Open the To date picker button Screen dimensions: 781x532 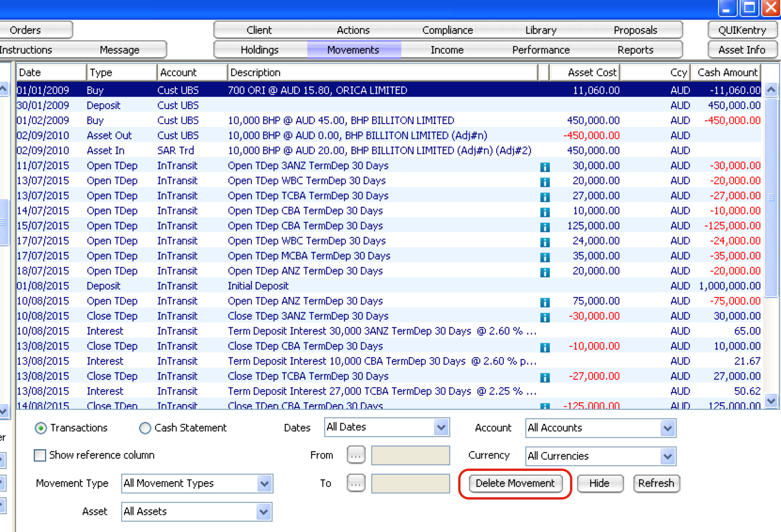click(356, 483)
